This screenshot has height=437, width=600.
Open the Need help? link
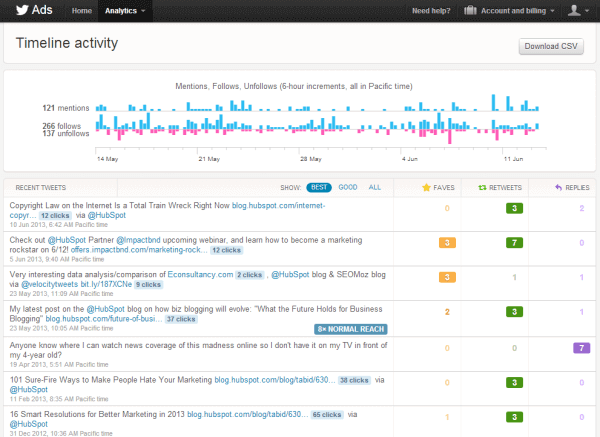pyautogui.click(x=431, y=11)
